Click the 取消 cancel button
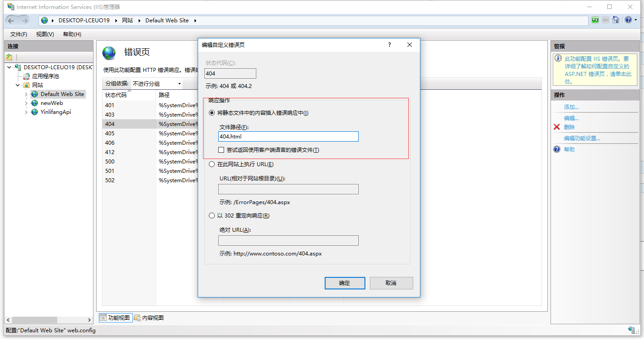 (x=390, y=283)
